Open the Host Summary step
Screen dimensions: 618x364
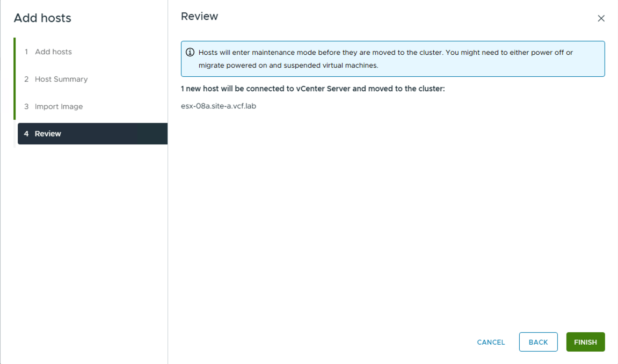(61, 79)
